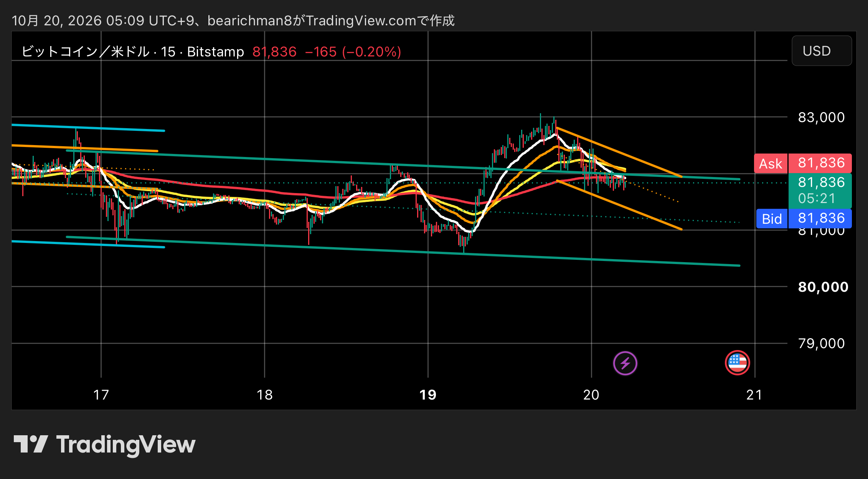Click date label 19 on time axis
Screen dimensions: 868x479
tap(428, 395)
